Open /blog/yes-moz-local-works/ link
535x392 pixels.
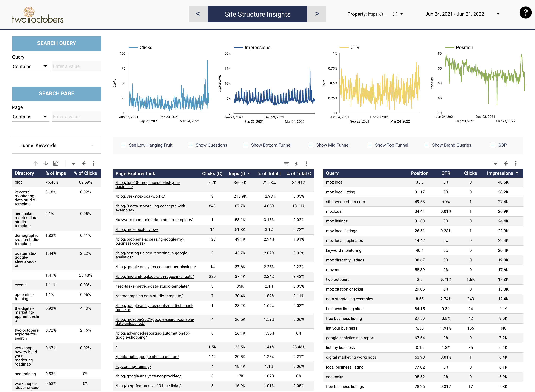pyautogui.click(x=140, y=196)
